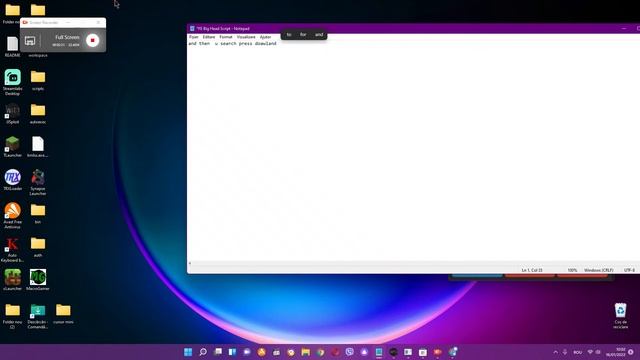The width and height of the screenshot is (640, 360).
Task: Open the bin folder on desktop
Action: 38,213
